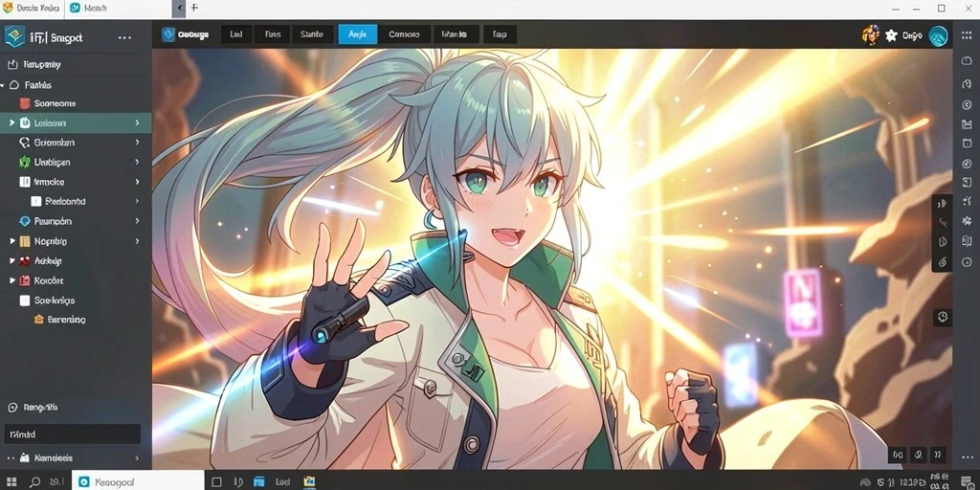Switch to the Manita tab
The image size is (980, 490).
[455, 34]
